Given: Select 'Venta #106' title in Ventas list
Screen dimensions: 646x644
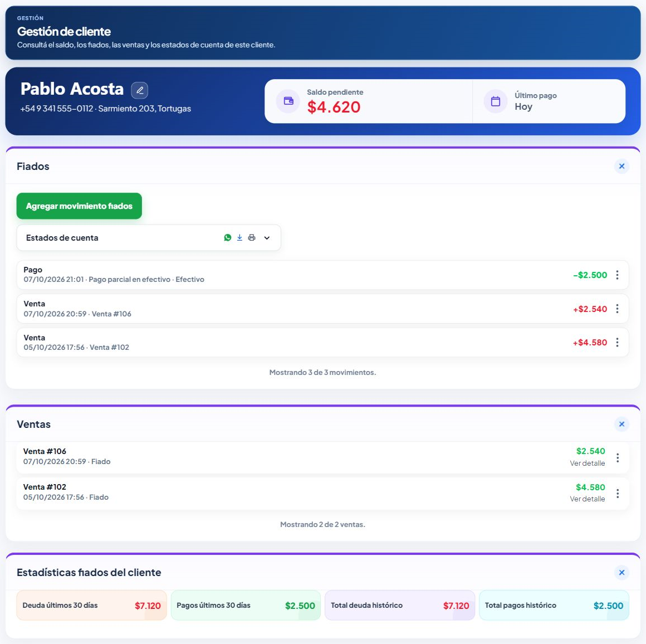Looking at the screenshot, I should point(45,451).
